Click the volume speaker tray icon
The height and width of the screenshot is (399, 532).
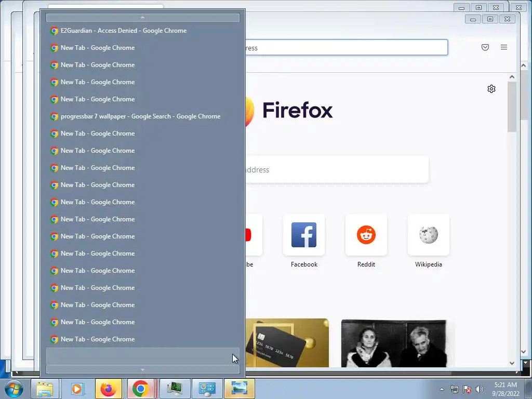tap(479, 389)
